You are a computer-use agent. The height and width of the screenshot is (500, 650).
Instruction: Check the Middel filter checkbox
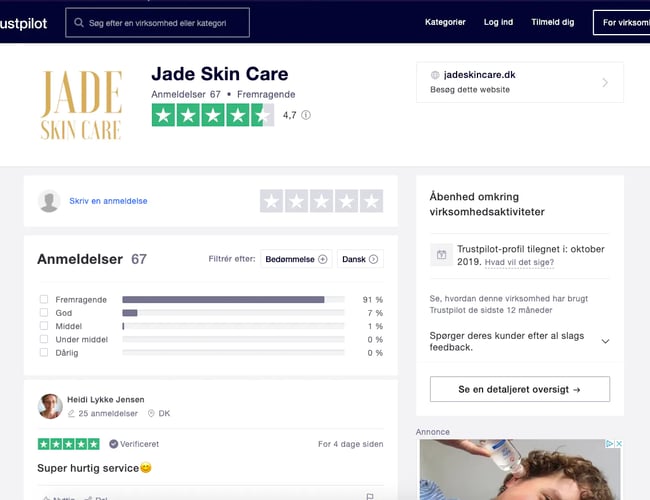44,325
